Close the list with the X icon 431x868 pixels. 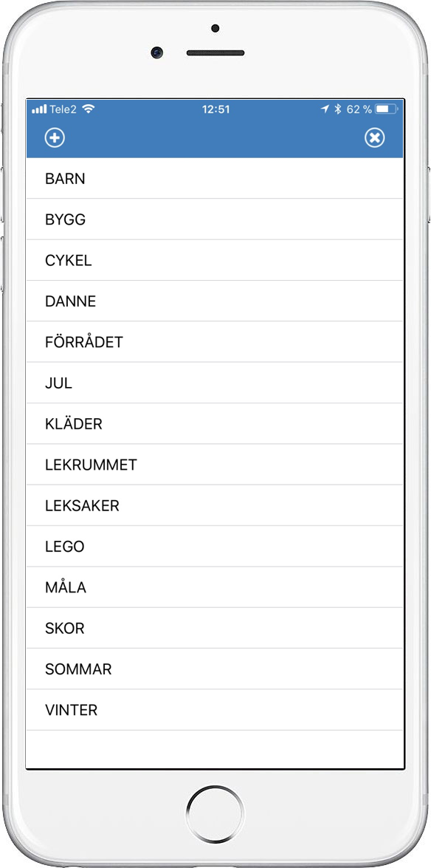click(375, 138)
